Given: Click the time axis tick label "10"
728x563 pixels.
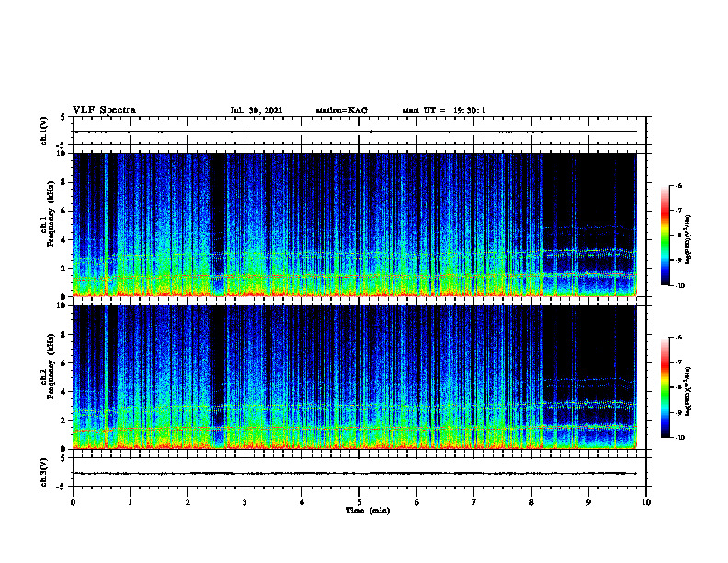Looking at the screenshot, I should tap(646, 502).
